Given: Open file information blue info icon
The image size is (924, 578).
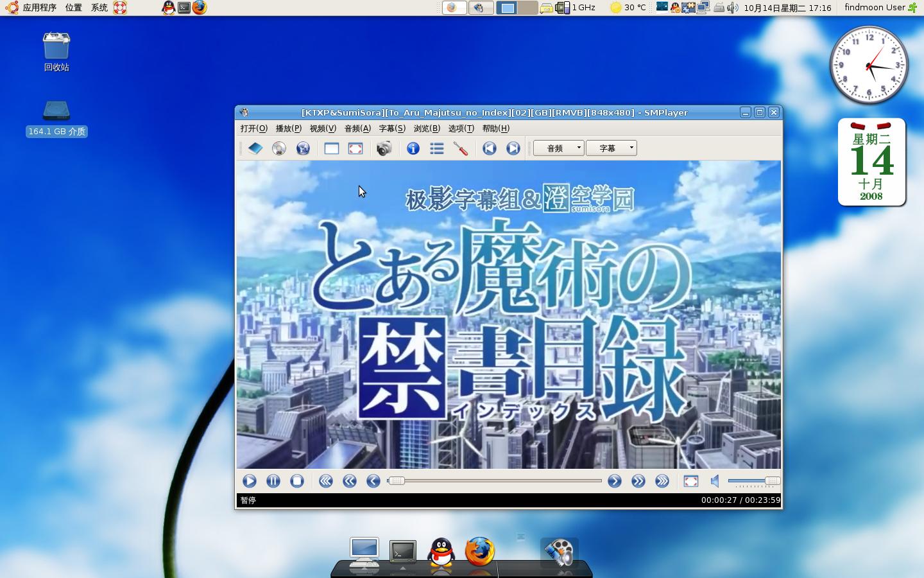Looking at the screenshot, I should click(413, 148).
